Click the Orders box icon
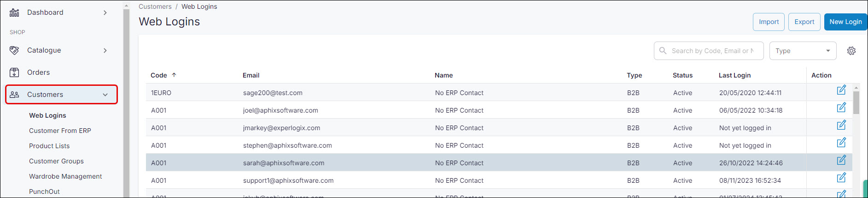The width and height of the screenshot is (868, 198). tap(14, 72)
